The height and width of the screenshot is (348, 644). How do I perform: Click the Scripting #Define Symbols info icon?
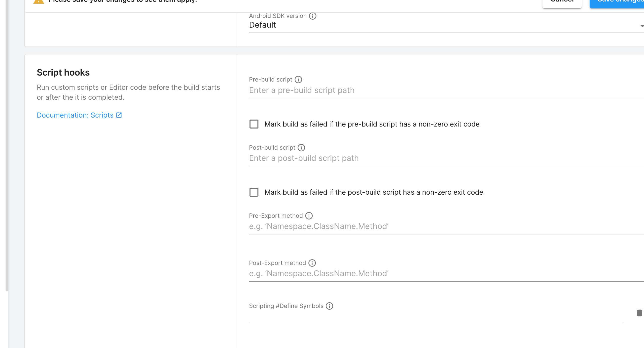[x=329, y=306]
